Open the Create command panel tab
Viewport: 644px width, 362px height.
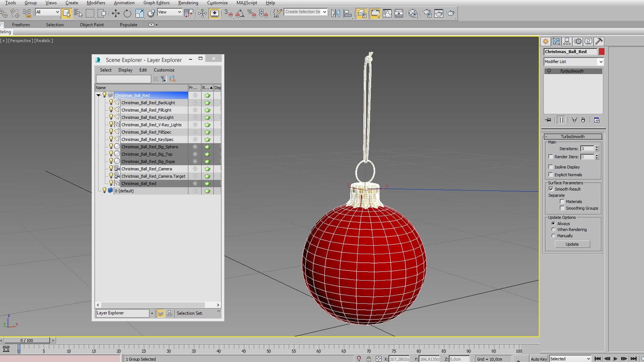(x=546, y=41)
